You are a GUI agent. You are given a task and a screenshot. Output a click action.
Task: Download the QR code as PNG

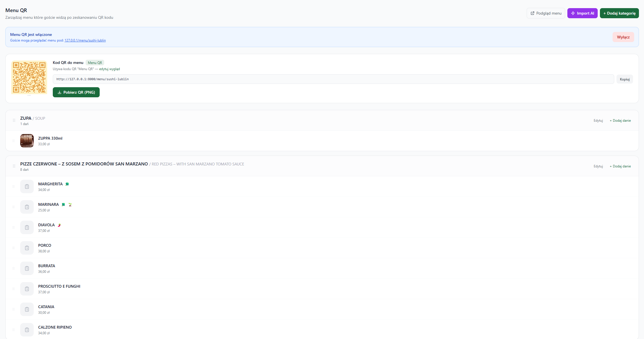click(76, 92)
